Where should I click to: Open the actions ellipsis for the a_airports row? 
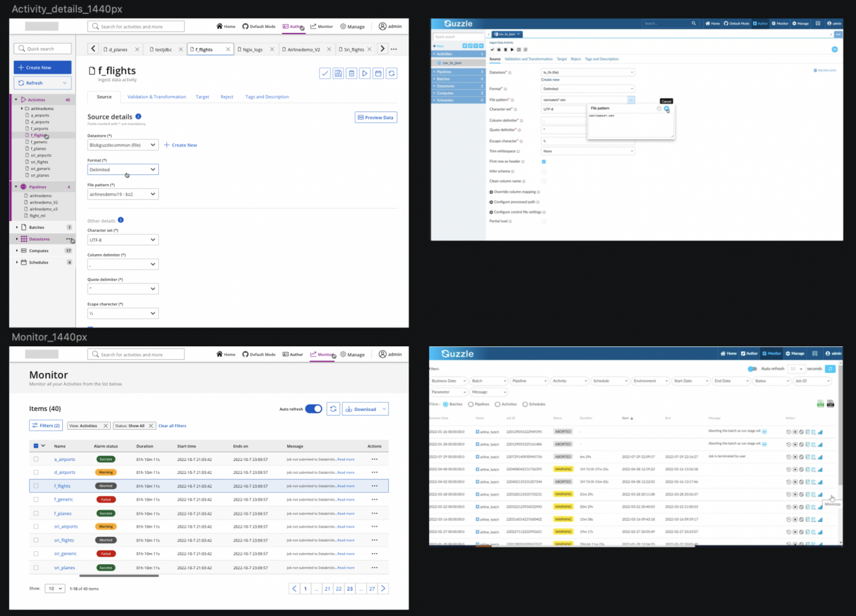[x=374, y=459]
